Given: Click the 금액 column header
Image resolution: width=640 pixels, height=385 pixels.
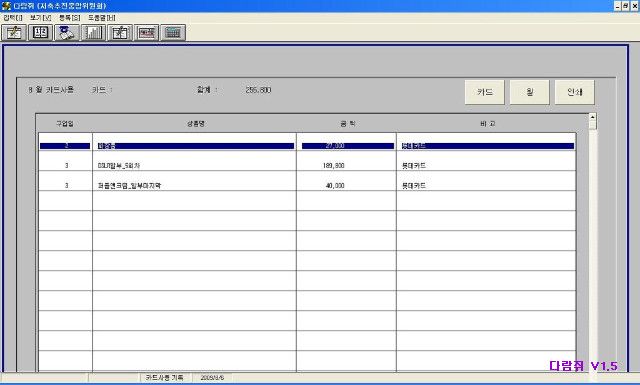Looking at the screenshot, I should pos(348,123).
